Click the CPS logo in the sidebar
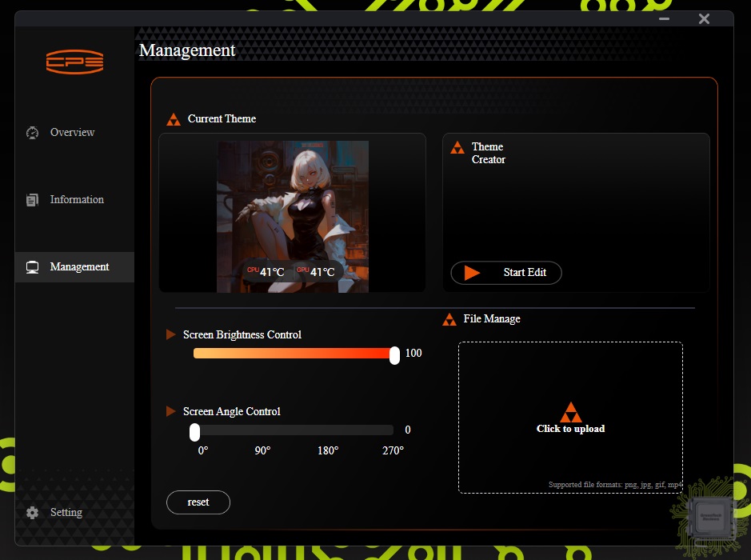This screenshot has height=560, width=751. pos(74,62)
